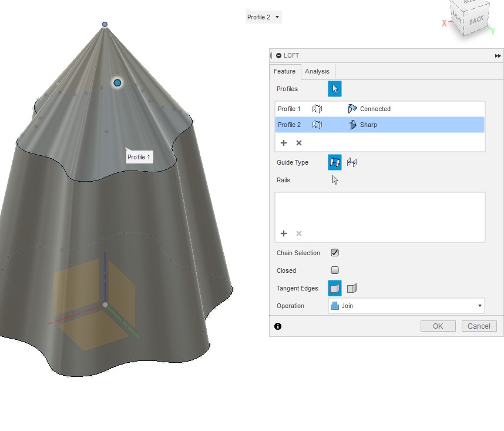Click the Sharp continuity flag icon for Profile 2
Viewport: 504px width, 431px height.
[x=354, y=125]
